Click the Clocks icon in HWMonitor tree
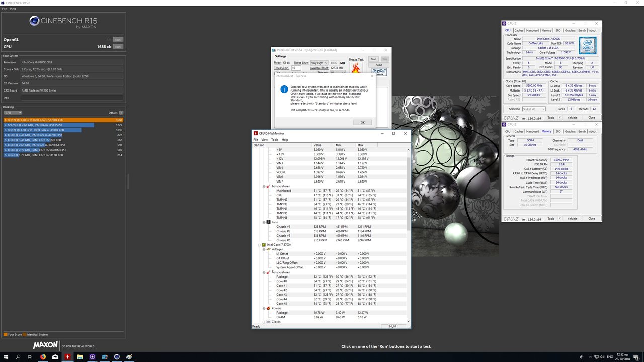Image resolution: width=644 pixels, height=362 pixels. click(x=269, y=322)
